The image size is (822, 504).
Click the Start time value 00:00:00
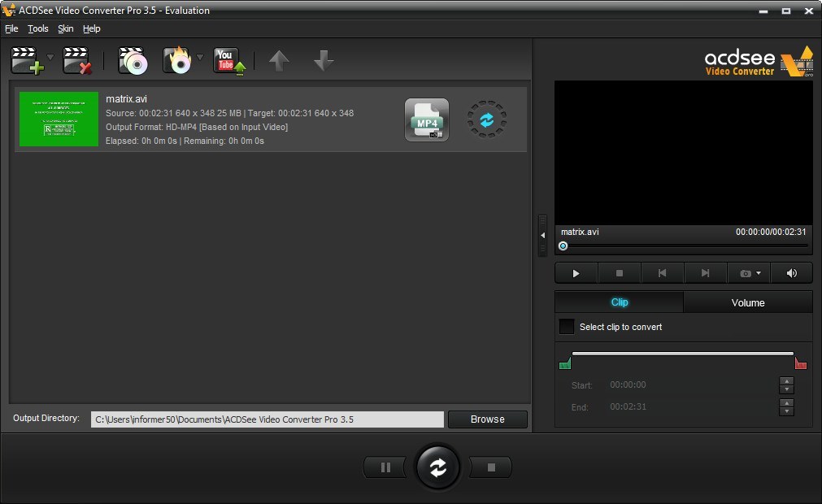[628, 385]
